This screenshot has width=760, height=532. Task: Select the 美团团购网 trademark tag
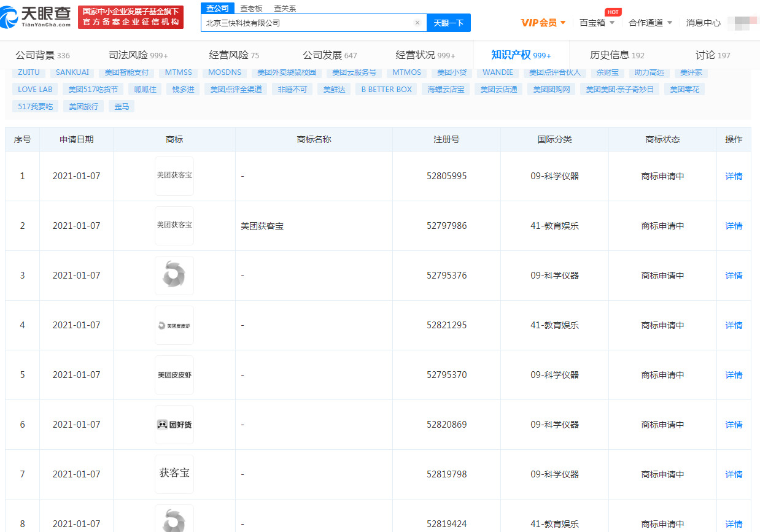click(551, 89)
